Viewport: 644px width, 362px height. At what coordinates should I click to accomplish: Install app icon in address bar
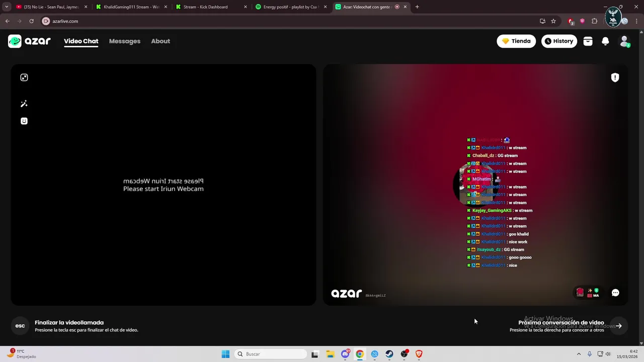point(542,21)
